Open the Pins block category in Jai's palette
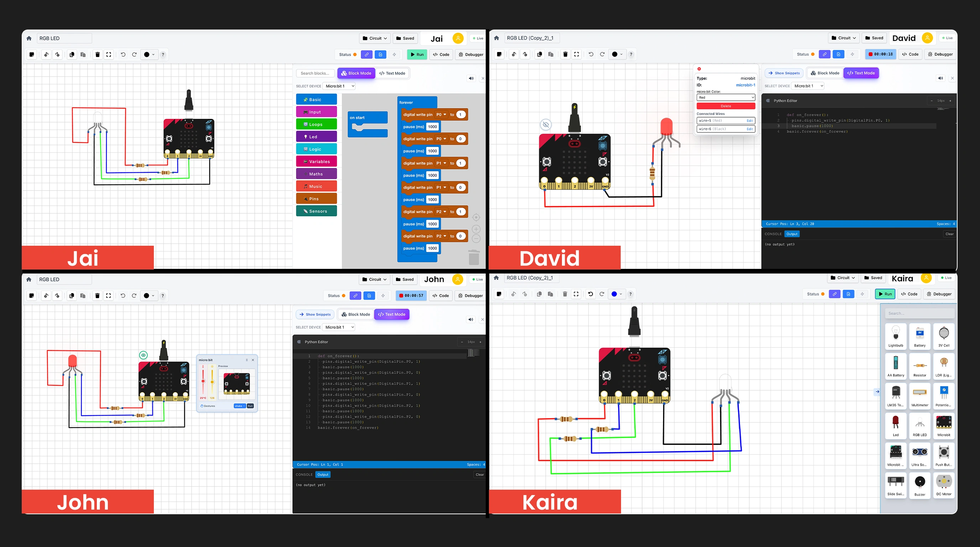 [316, 199]
